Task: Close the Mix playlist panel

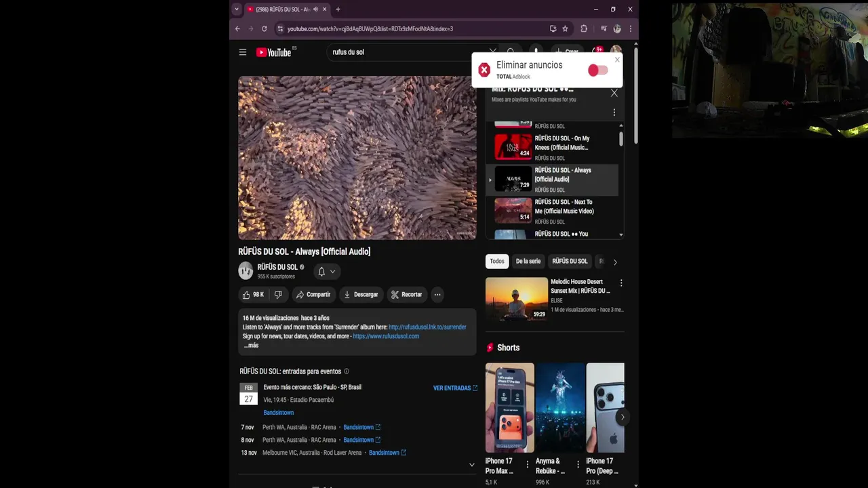Action: (x=614, y=93)
